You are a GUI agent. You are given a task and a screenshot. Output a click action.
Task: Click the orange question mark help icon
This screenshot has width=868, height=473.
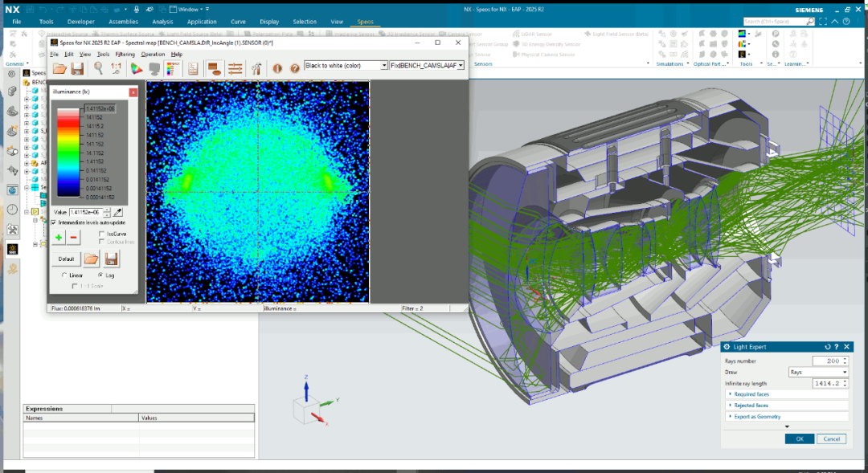(x=295, y=68)
